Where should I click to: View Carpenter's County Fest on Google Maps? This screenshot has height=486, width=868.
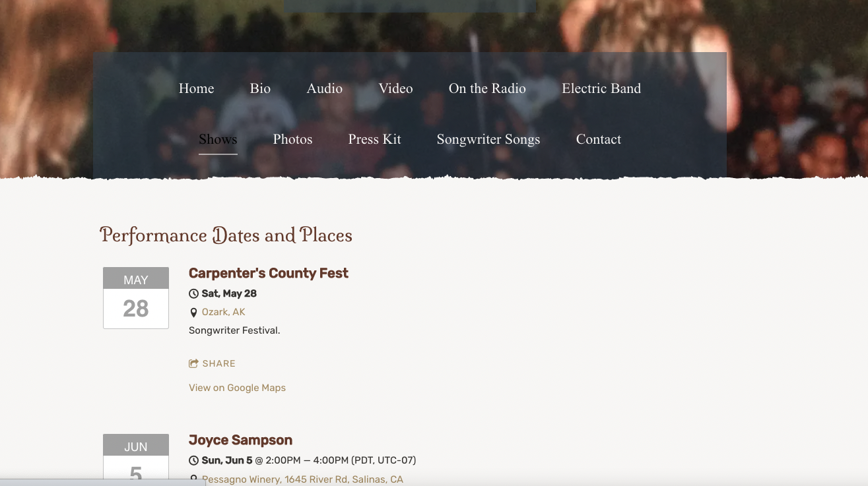point(237,388)
